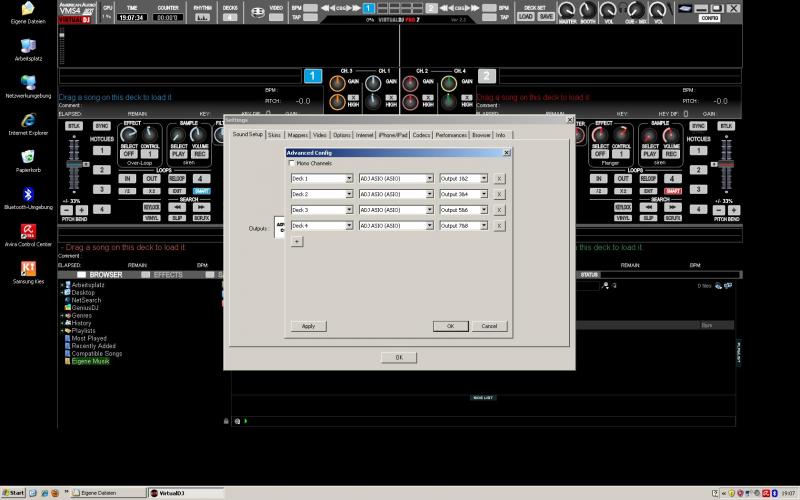Open Arbeitsplatz desktop icon
The width and height of the screenshot is (800, 500).
point(28,50)
